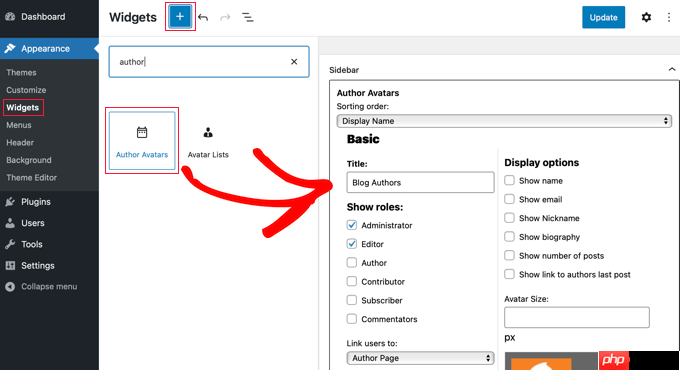
Task: Open the Header menu item
Action: point(20,142)
